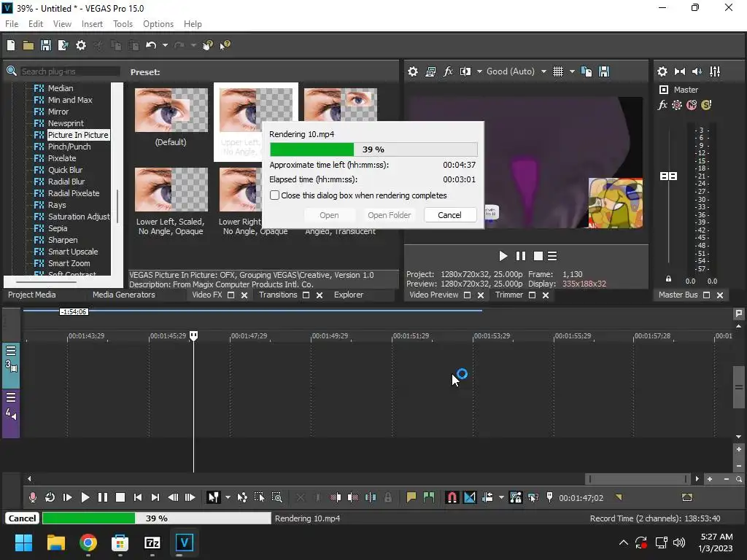Click the What's This help icon
Image resolution: width=747 pixels, height=560 pixels.
[x=225, y=45]
